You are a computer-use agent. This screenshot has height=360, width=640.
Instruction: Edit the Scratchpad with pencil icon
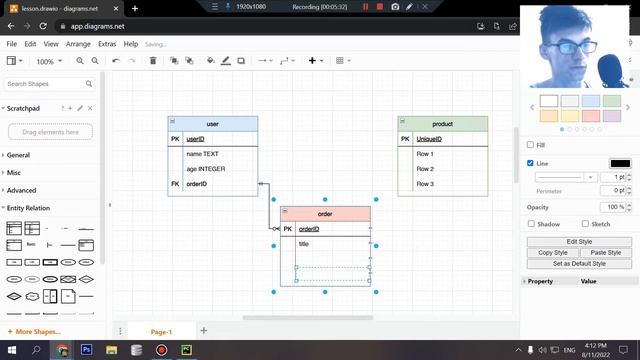(80, 108)
